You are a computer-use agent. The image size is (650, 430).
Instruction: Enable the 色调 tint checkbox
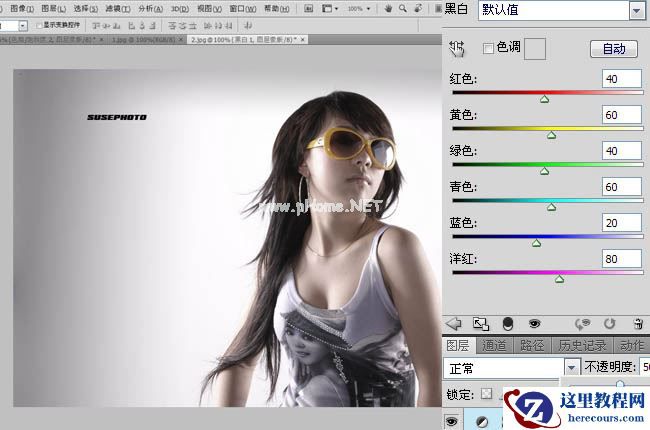[488, 49]
